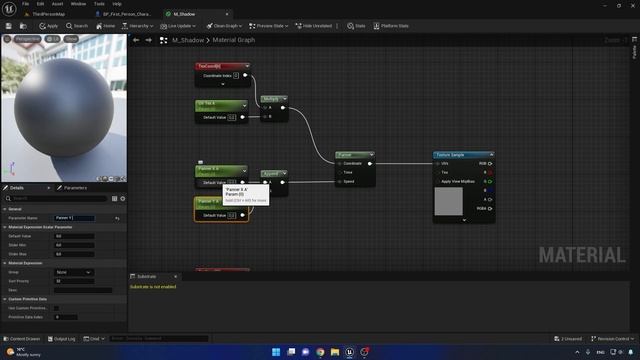Click the Save asset icon in toolbar
Viewport: 640px width, 360px height.
9,26
